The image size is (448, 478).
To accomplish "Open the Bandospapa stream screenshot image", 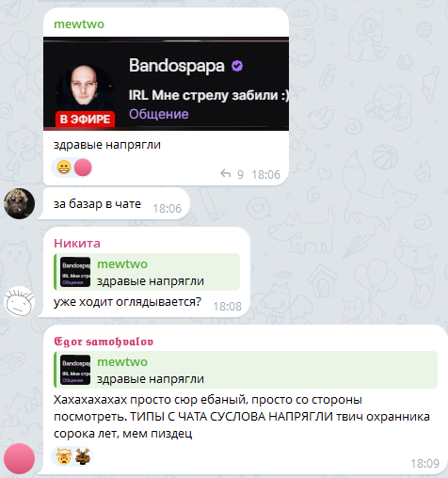I will tap(166, 84).
